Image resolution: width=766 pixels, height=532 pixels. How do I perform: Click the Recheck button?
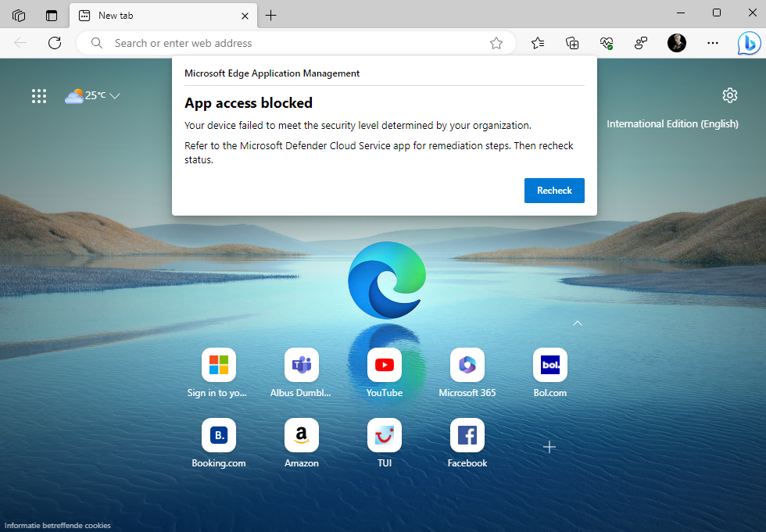tap(554, 191)
